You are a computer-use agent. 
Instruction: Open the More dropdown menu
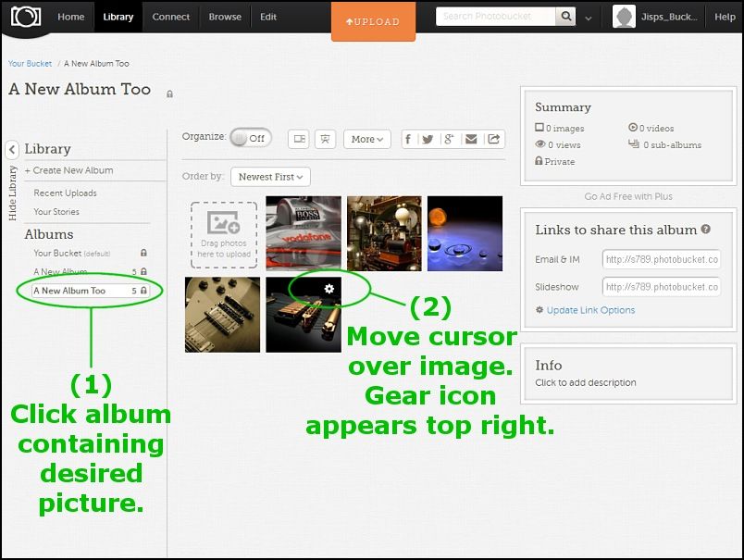click(367, 139)
